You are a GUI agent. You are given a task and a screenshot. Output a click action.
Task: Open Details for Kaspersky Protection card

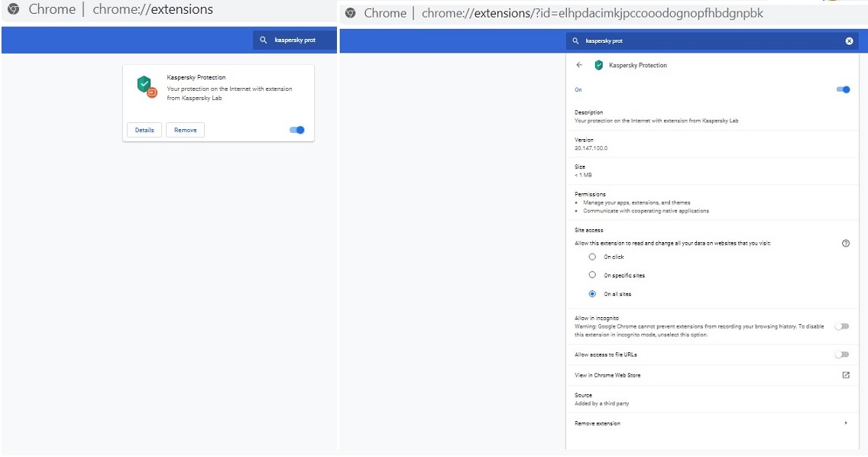144,130
